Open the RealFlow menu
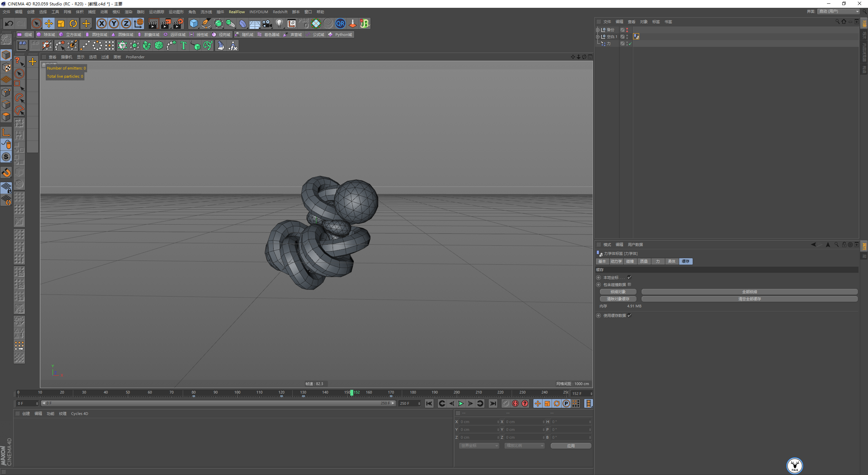The width and height of the screenshot is (868, 475). pyautogui.click(x=237, y=12)
